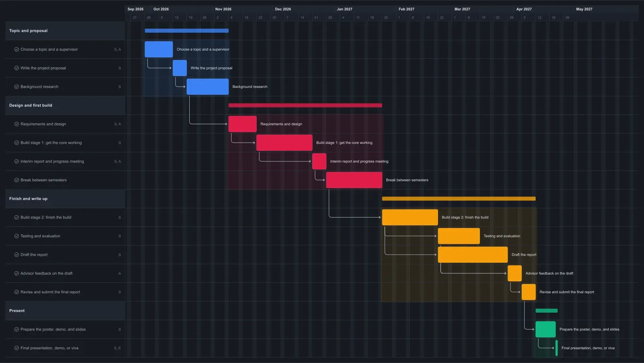Collapse the Design and first build group
The height and width of the screenshot is (363, 644).
pos(65,106)
